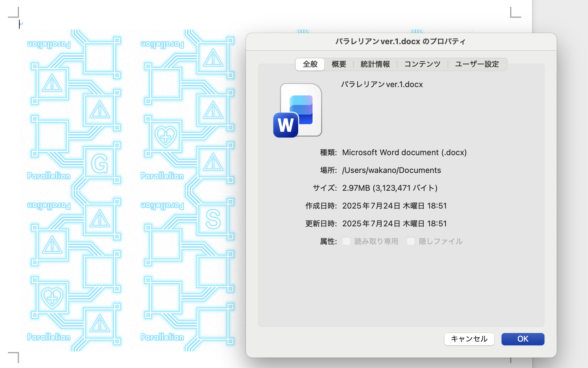
Task: Click the Microsoft Word document type text
Action: pos(404,152)
